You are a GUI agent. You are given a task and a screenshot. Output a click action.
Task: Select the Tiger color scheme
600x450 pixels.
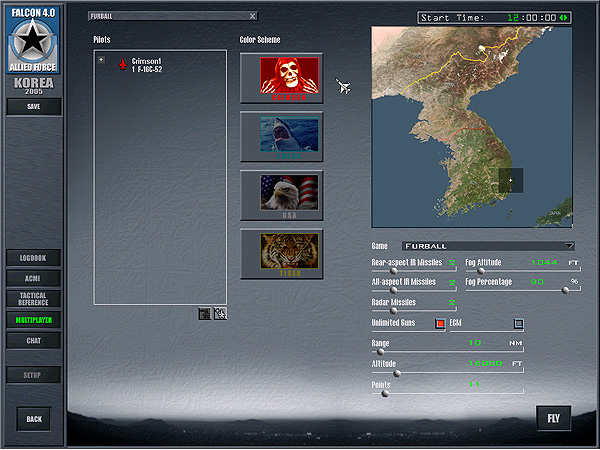282,254
